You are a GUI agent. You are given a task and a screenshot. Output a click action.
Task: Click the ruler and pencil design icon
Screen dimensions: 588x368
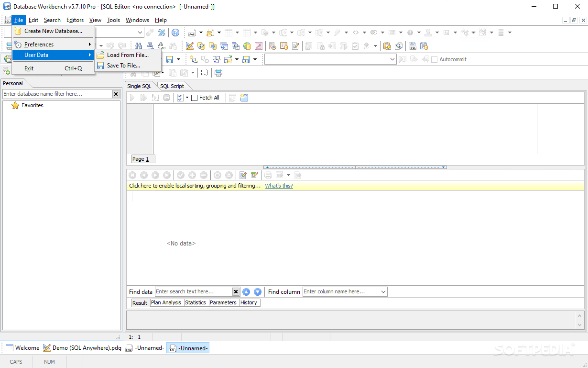190,46
